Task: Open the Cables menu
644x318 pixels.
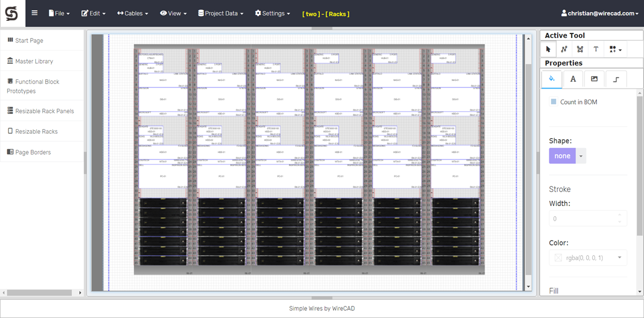Action: pyautogui.click(x=133, y=13)
